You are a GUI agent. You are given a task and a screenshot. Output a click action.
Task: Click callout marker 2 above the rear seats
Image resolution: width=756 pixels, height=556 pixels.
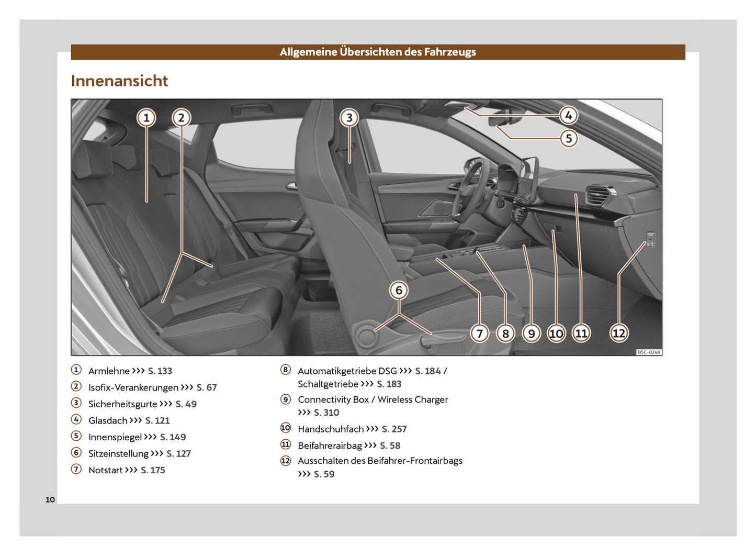[x=181, y=118]
